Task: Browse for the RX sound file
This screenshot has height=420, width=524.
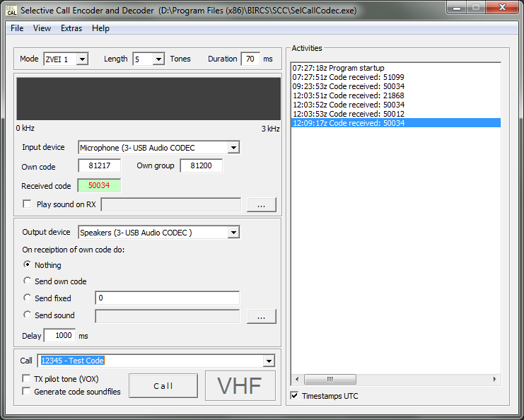Action: coord(261,205)
